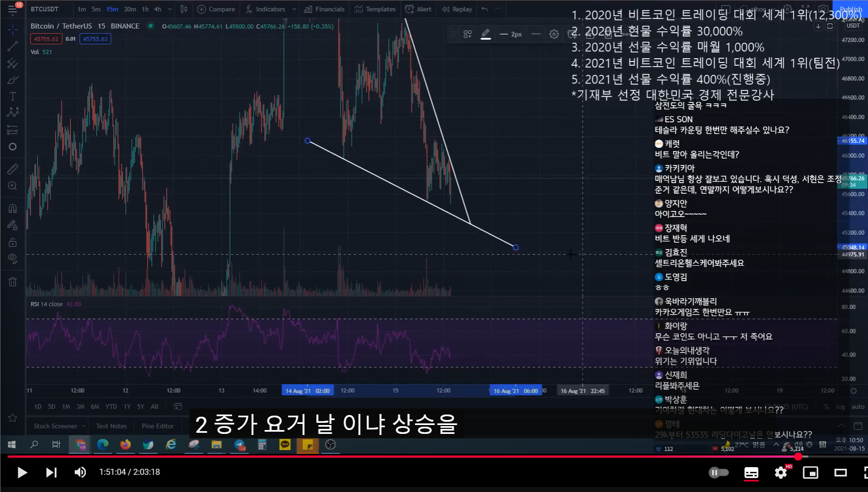The width and height of the screenshot is (868, 492).
Task: Activate the zoom in tool
Action: pyautogui.click(x=13, y=186)
